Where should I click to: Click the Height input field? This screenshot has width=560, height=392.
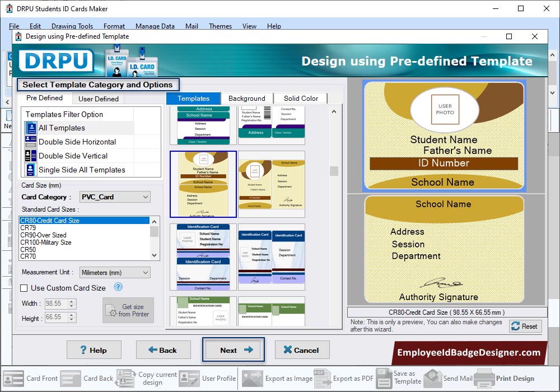tap(57, 317)
